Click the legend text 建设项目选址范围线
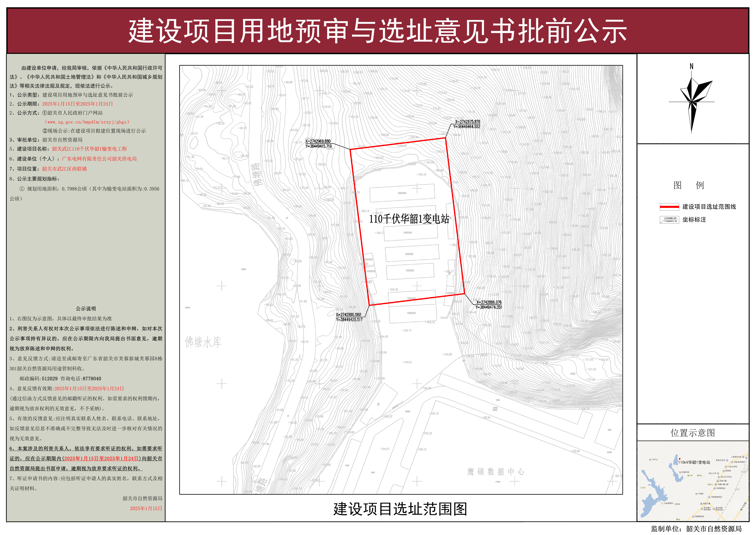This screenshot has width=756, height=535. pyautogui.click(x=709, y=207)
